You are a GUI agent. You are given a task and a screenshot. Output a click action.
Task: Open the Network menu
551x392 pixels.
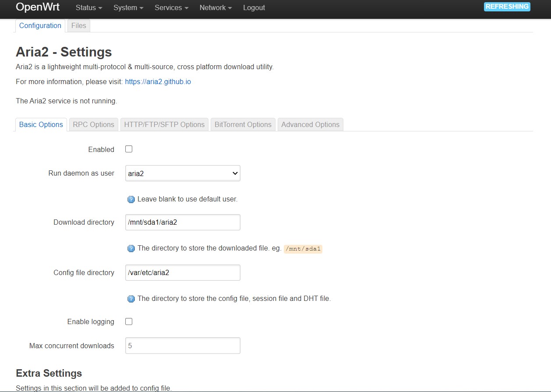(215, 7)
